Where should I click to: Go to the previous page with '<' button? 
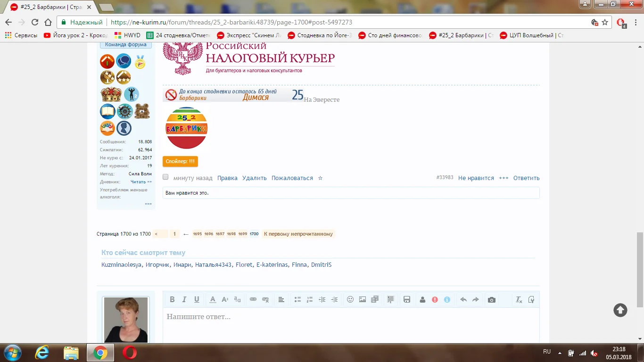(160, 234)
